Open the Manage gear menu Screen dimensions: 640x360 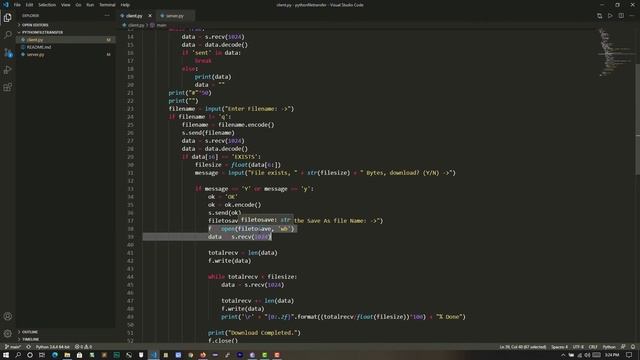(7, 333)
